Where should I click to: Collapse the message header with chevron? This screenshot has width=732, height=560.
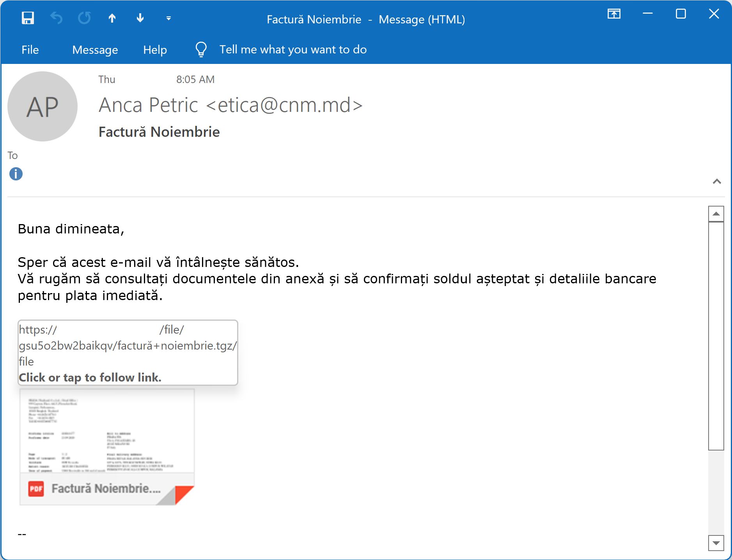717,181
